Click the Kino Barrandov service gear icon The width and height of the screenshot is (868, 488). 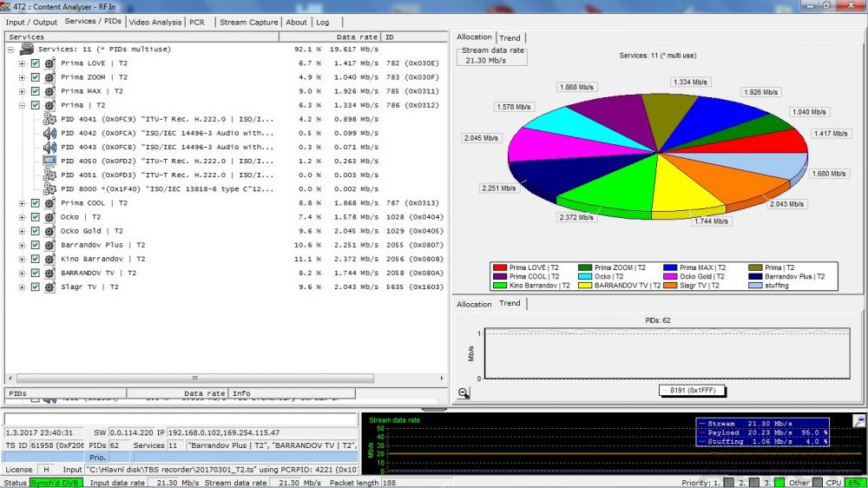click(49, 259)
